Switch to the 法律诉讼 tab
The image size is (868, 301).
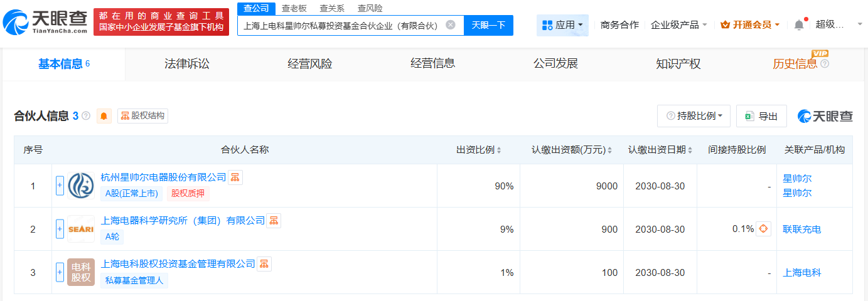[x=186, y=63]
